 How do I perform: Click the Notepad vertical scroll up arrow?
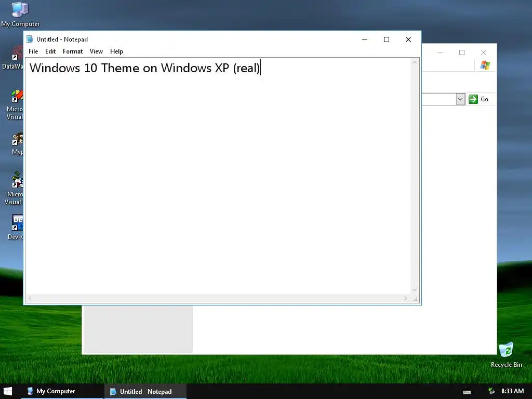pyautogui.click(x=415, y=62)
